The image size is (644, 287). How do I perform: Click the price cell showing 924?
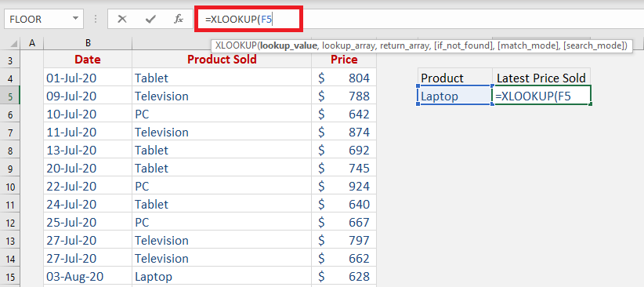[x=344, y=187]
